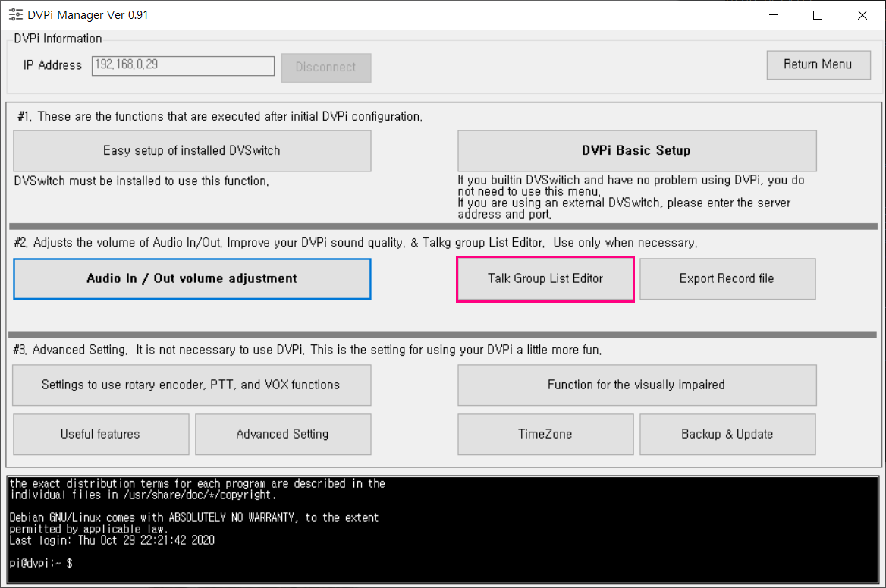Close the DVPi Manager window
The image size is (886, 588).
click(x=862, y=14)
